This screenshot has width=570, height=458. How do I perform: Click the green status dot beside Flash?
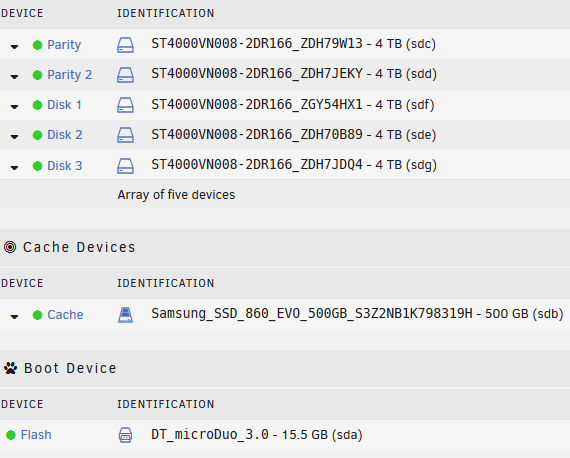coord(11,435)
